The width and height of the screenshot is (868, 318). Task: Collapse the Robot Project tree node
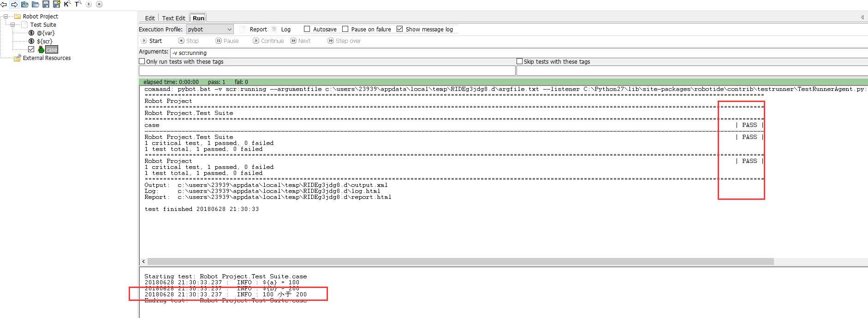6,16
